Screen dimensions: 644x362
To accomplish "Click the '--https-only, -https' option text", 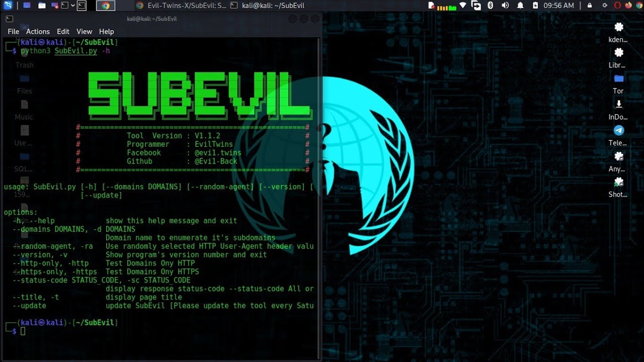I will click(55, 271).
